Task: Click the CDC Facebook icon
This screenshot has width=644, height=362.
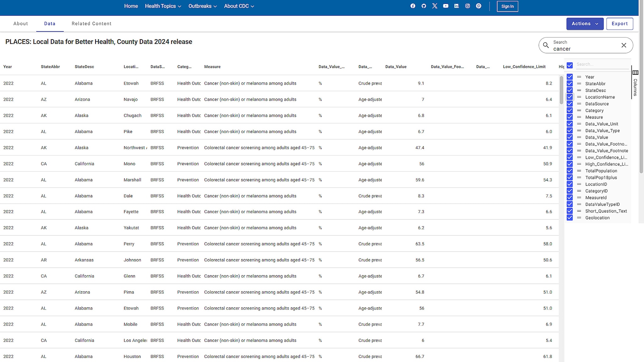Action: click(412, 6)
